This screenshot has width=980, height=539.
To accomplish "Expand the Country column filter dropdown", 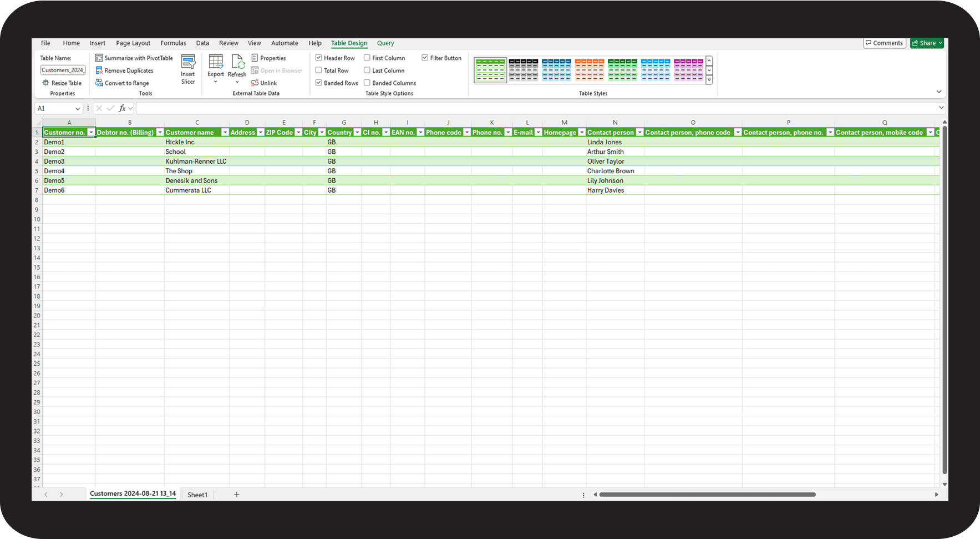I will tap(357, 133).
